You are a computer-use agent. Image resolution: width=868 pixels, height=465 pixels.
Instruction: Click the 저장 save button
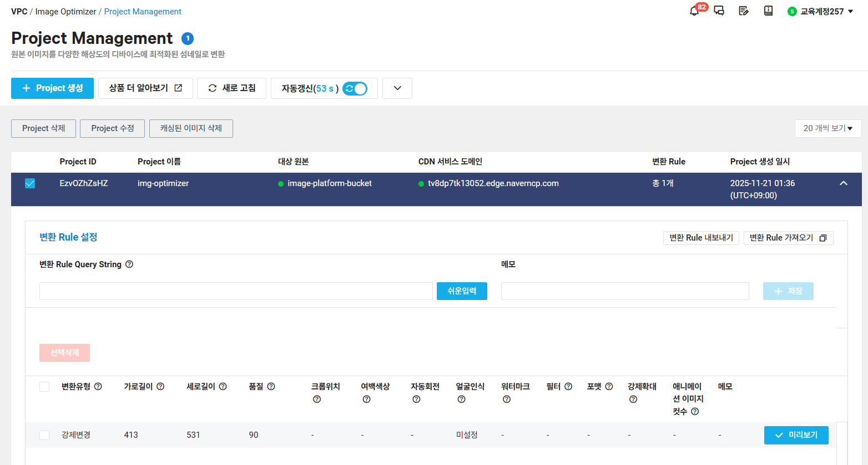click(x=788, y=291)
